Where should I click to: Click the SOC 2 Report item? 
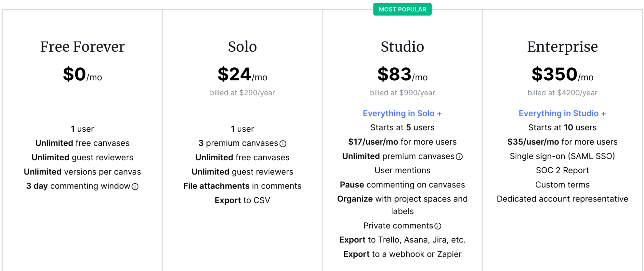click(x=562, y=170)
